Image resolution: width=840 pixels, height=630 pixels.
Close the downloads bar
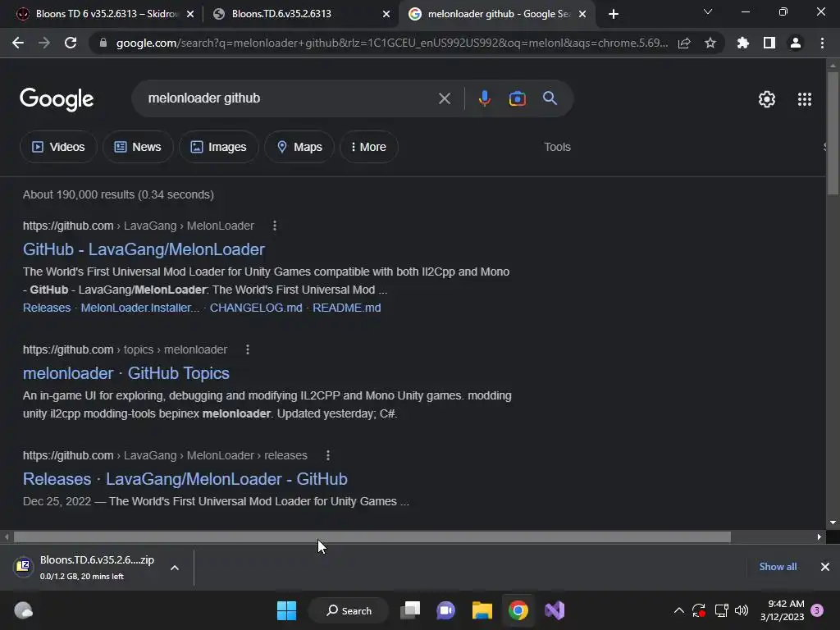click(825, 567)
